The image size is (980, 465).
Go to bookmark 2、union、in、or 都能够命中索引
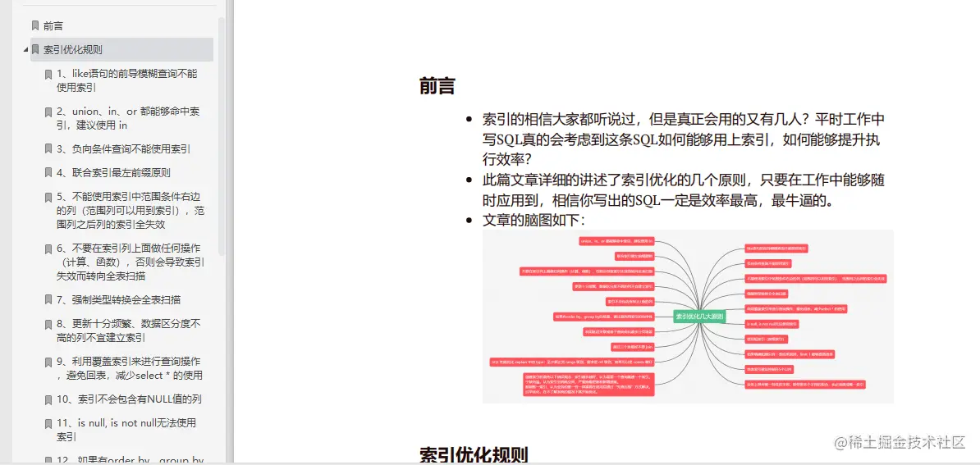(x=128, y=118)
